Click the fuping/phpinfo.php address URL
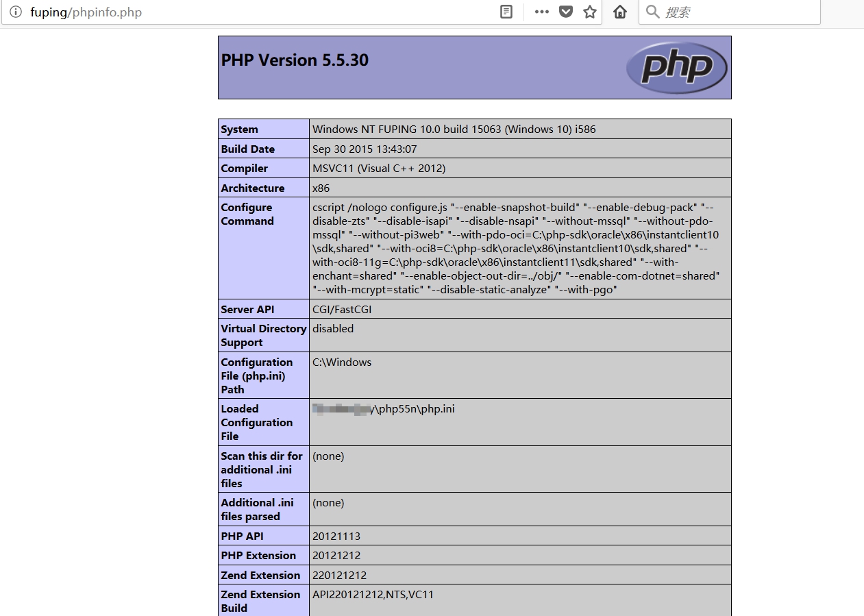This screenshot has width=864, height=616. [x=86, y=12]
